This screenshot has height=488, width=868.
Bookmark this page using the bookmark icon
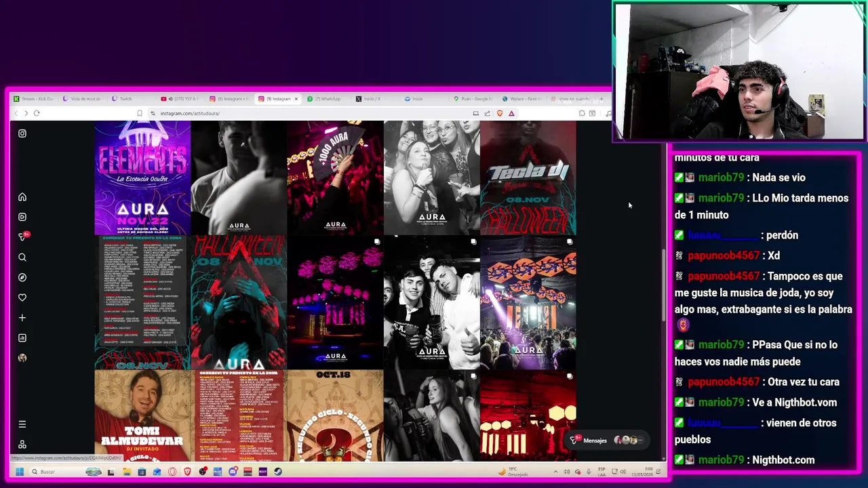[140, 113]
